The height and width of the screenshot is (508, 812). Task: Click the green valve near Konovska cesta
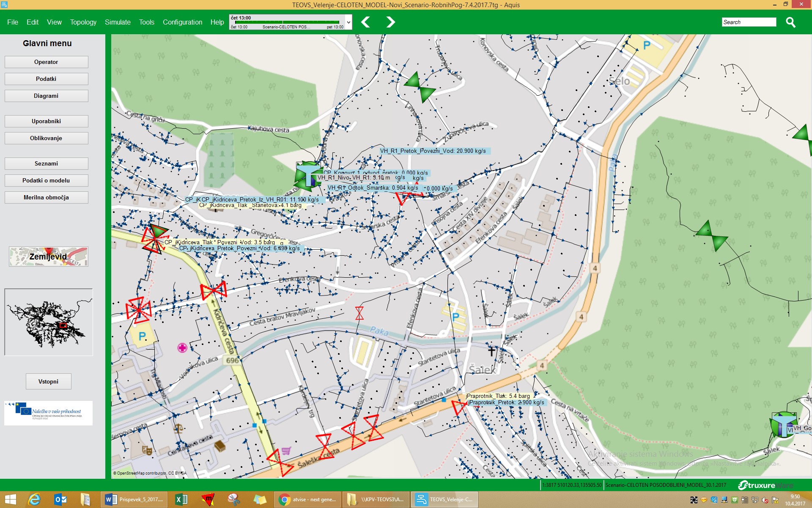419,87
